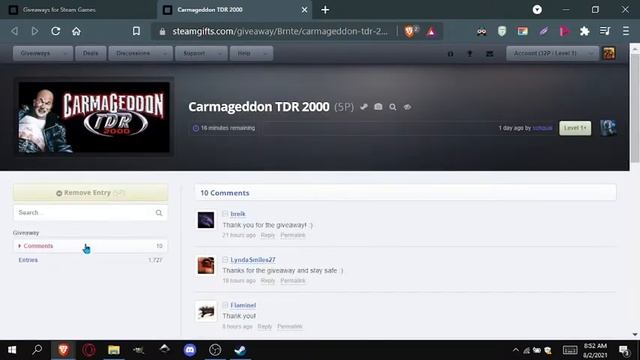
Task: Go to browser home page icon
Action: point(76,31)
